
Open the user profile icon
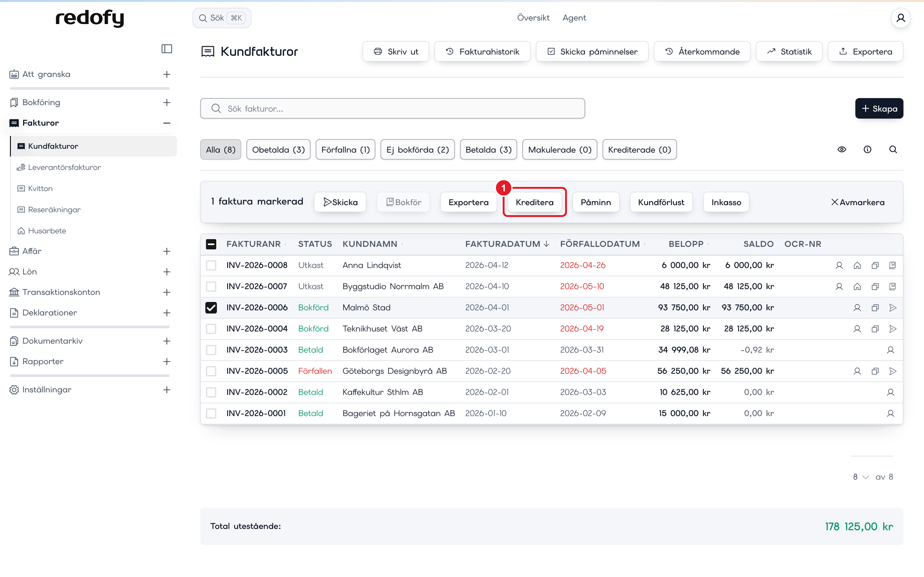coord(901,18)
